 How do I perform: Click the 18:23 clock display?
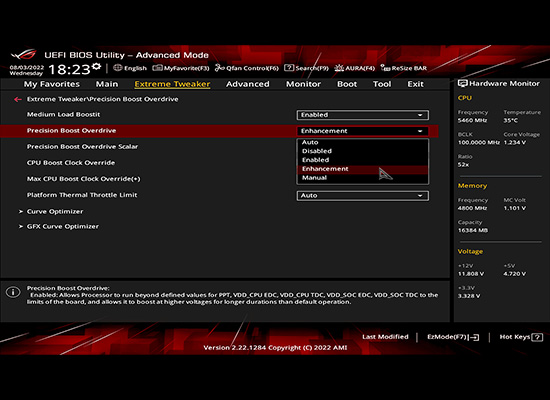pyautogui.click(x=69, y=69)
